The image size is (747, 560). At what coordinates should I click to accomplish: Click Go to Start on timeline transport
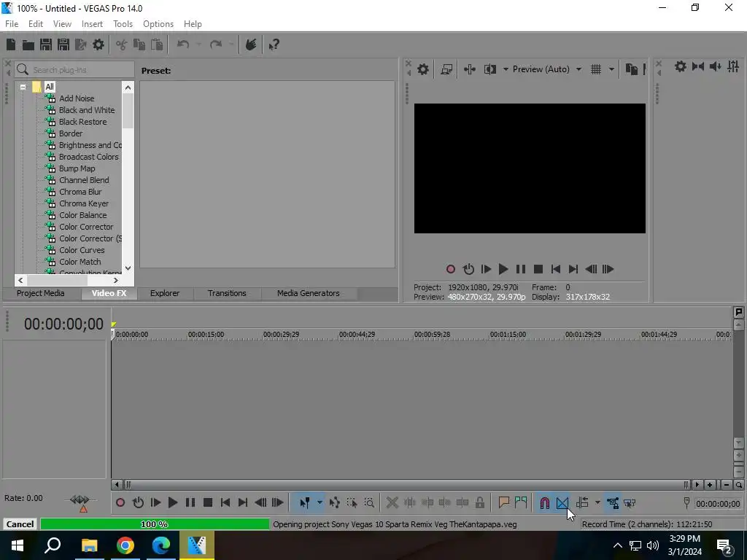225,503
